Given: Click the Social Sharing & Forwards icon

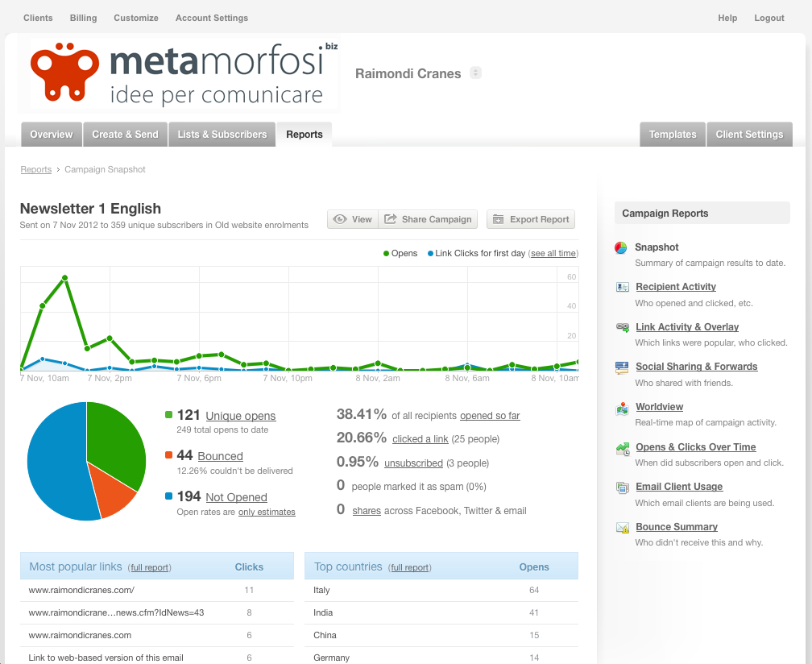Looking at the screenshot, I should pos(622,367).
